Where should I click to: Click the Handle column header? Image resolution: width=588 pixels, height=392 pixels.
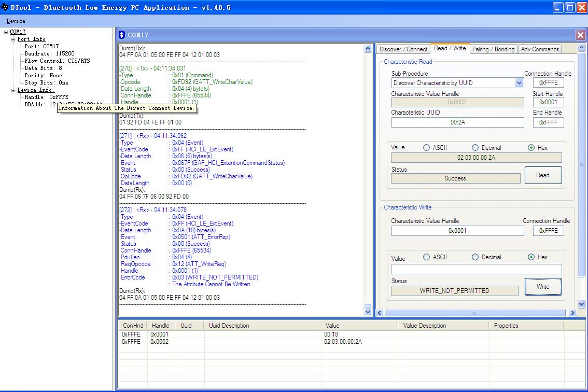click(x=161, y=326)
